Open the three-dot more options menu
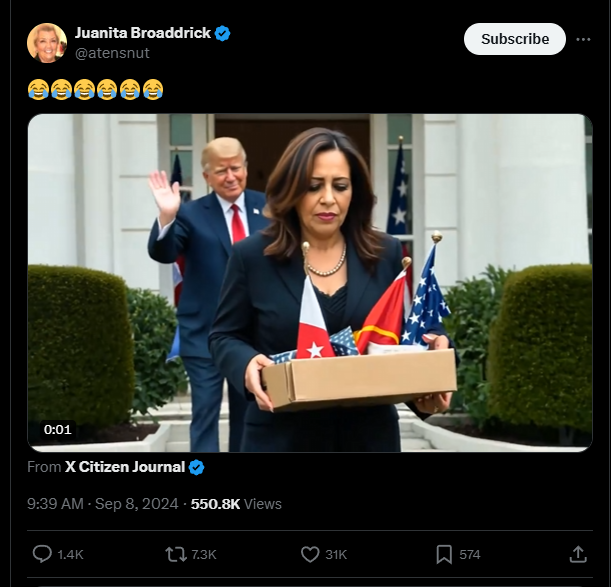This screenshot has height=587, width=611. [583, 39]
